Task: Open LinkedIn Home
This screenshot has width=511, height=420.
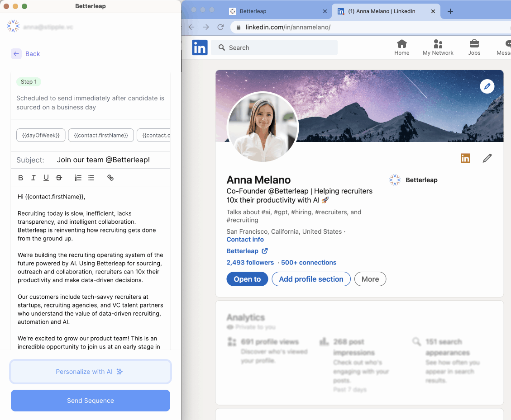Action: click(x=402, y=47)
